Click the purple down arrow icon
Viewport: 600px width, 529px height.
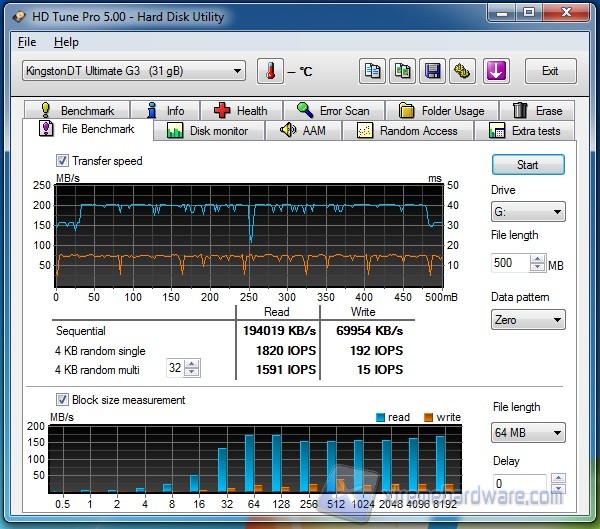pos(497,71)
